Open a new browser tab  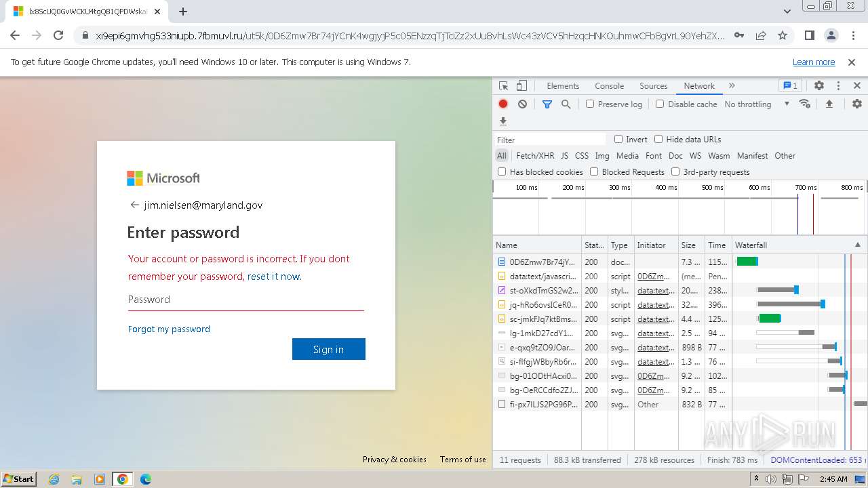click(183, 12)
